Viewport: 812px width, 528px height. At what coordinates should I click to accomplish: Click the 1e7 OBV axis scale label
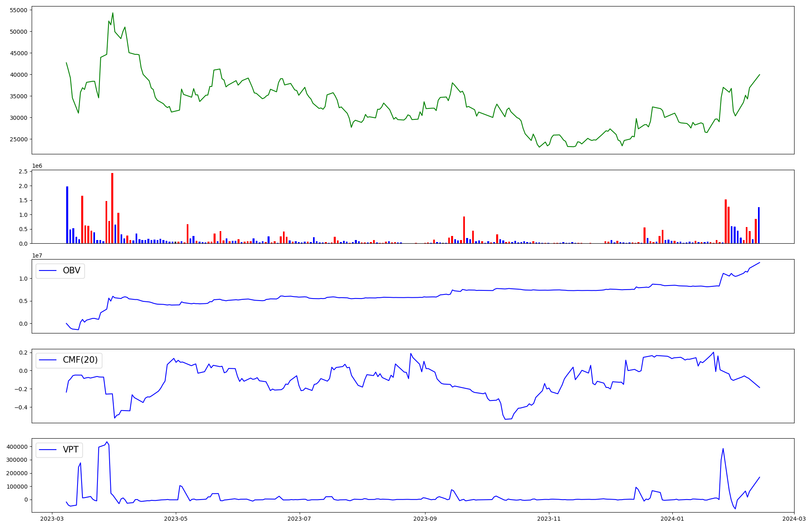click(x=37, y=255)
